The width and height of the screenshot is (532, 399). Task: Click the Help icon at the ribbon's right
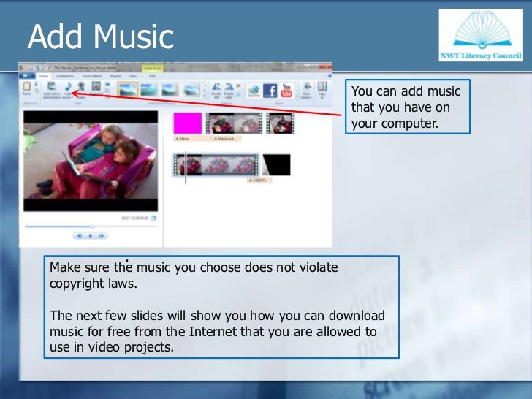click(330, 76)
